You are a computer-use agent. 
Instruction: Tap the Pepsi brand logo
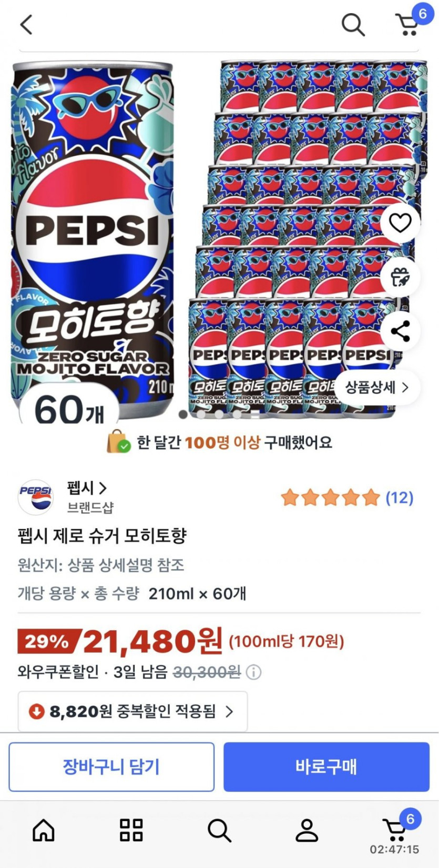[36, 497]
